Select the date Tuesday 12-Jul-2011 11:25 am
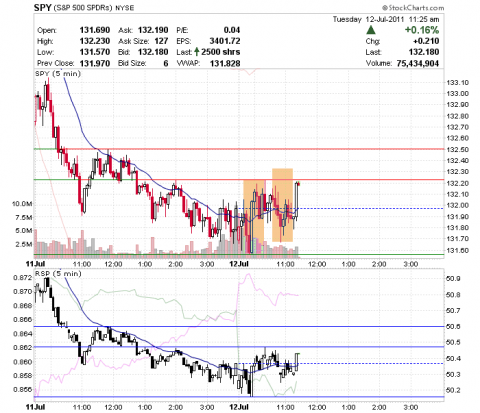This screenshot has width=480, height=413. [386, 19]
